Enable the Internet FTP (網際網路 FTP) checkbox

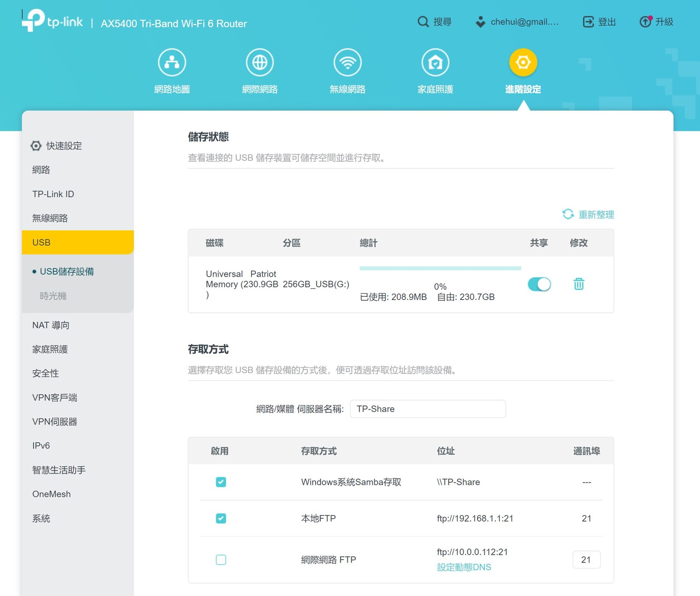click(x=221, y=560)
